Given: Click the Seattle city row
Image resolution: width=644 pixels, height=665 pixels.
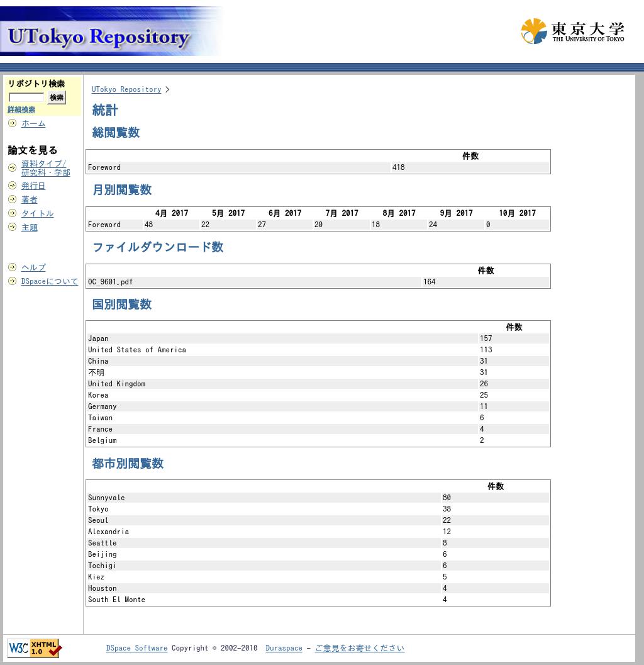Looking at the screenshot, I should pyautogui.click(x=318, y=543).
